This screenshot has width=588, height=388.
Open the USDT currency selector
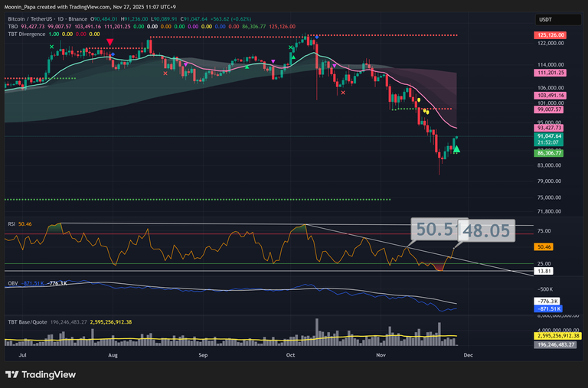click(x=545, y=19)
